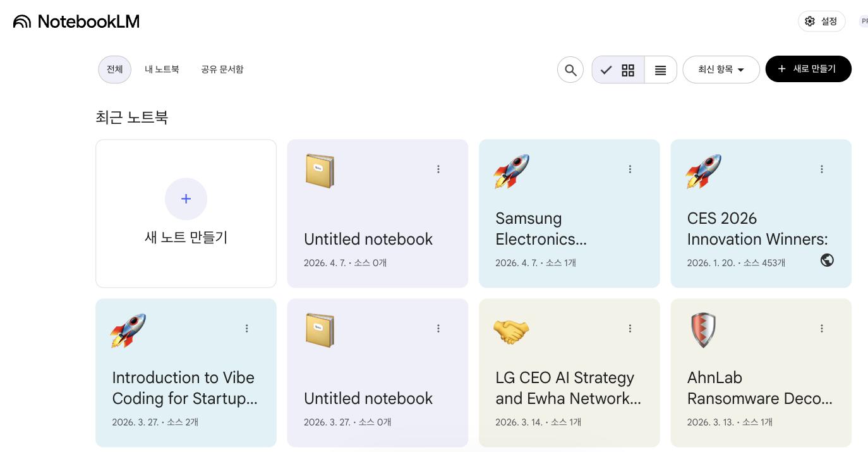Image resolution: width=868 pixels, height=452 pixels.
Task: Open the 최신 항목 sort dropdown
Action: [721, 70]
